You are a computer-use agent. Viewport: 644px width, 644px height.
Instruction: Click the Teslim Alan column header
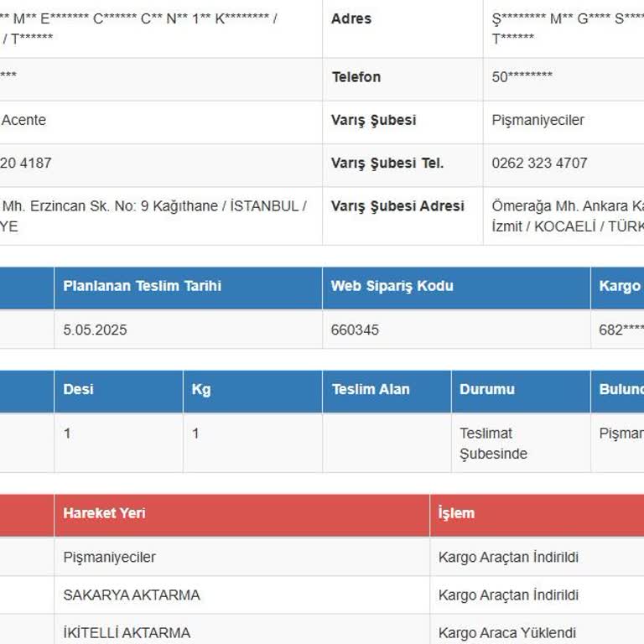[x=371, y=389]
